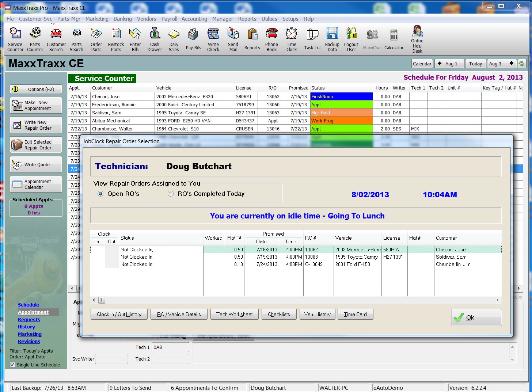View Daily Sales from toolbar
This screenshot has height=392, width=532.
[x=174, y=39]
